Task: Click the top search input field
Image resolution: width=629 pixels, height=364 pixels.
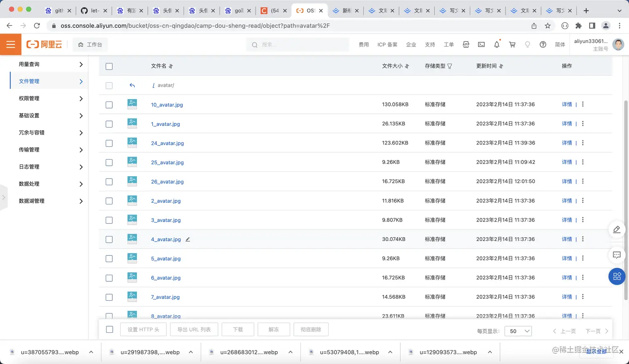Action: click(x=298, y=44)
